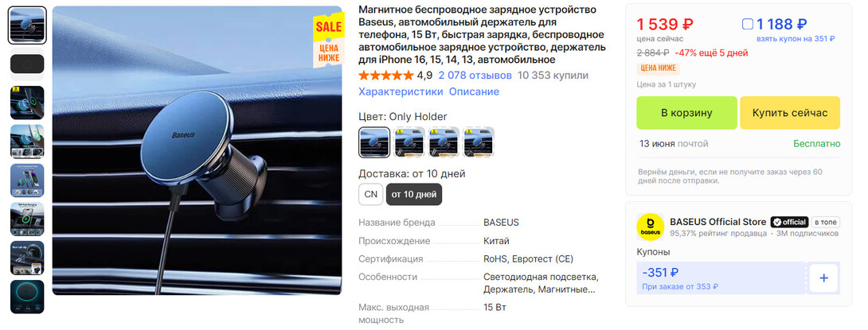Viewport: 868px width, 330px height.
Task: Click the plus icon to add coupon
Action: click(x=823, y=278)
